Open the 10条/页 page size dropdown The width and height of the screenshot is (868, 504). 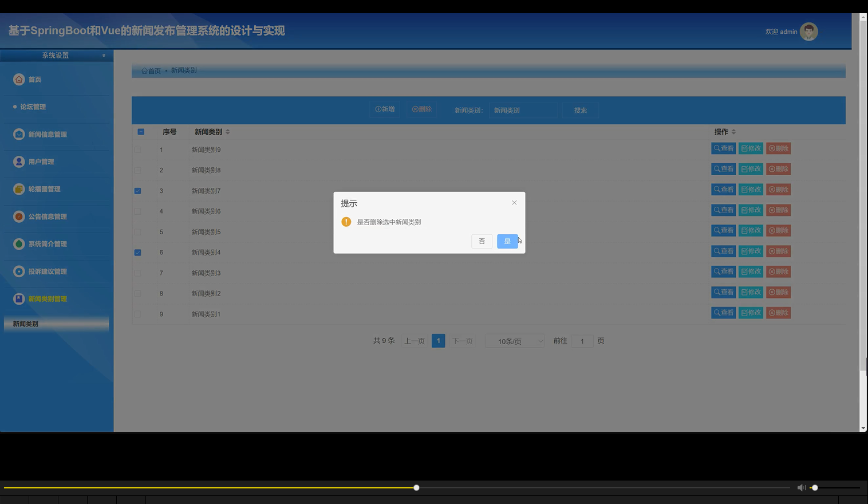514,341
